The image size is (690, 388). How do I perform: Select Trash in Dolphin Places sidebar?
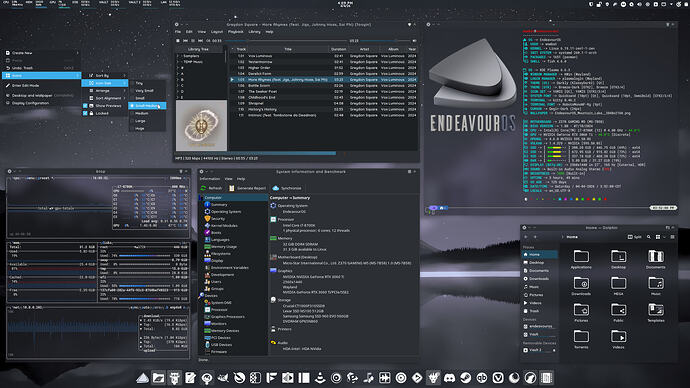540,311
